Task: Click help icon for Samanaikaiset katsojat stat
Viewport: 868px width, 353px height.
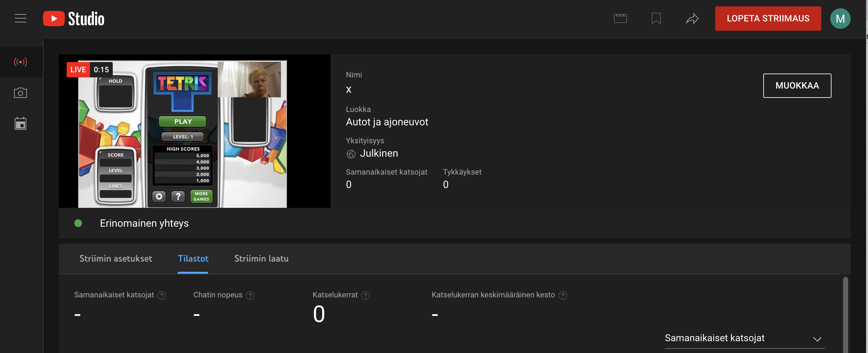Action: (162, 295)
